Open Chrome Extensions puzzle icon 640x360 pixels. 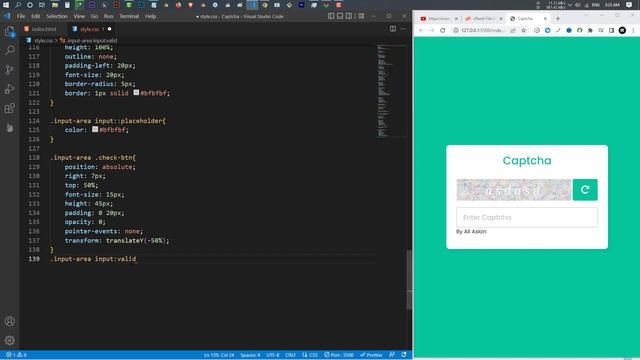coord(590,31)
